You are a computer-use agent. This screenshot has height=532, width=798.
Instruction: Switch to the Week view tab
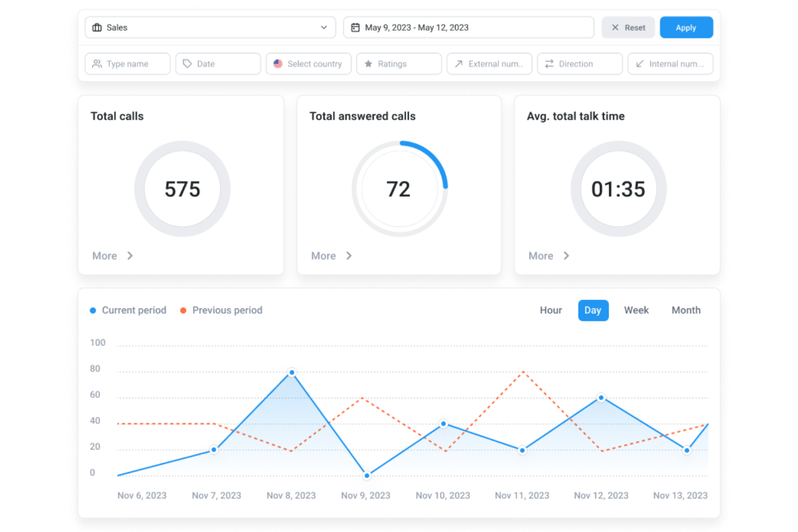(x=636, y=310)
